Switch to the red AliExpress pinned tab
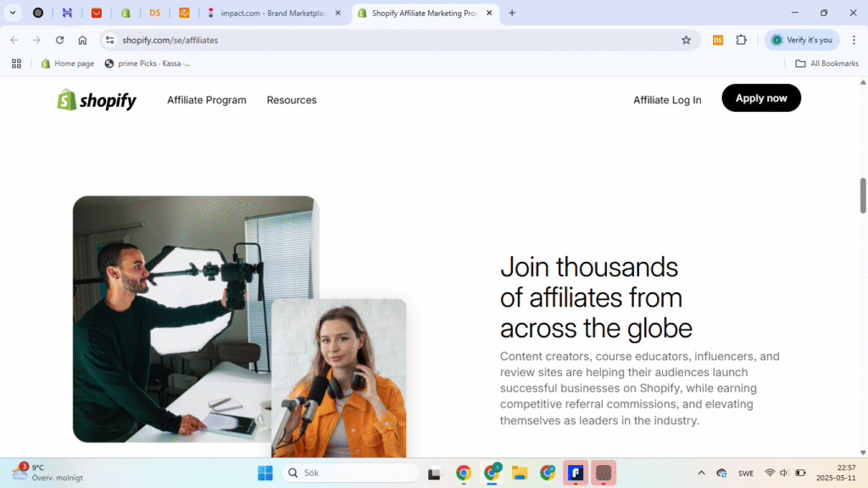 point(97,13)
